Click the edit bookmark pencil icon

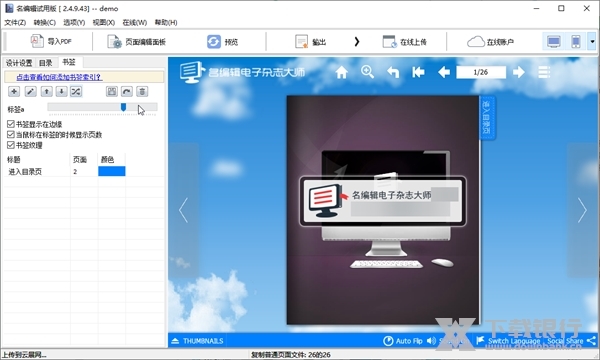[30, 91]
